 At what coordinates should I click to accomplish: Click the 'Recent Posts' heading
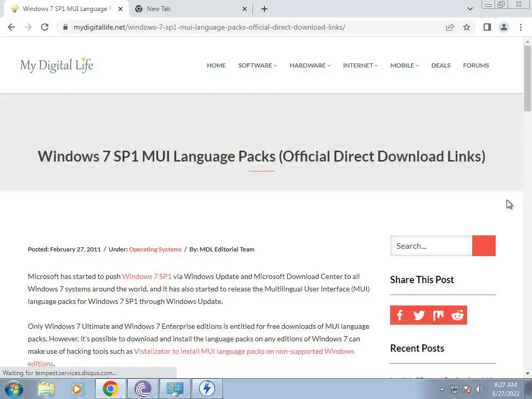pyautogui.click(x=417, y=348)
